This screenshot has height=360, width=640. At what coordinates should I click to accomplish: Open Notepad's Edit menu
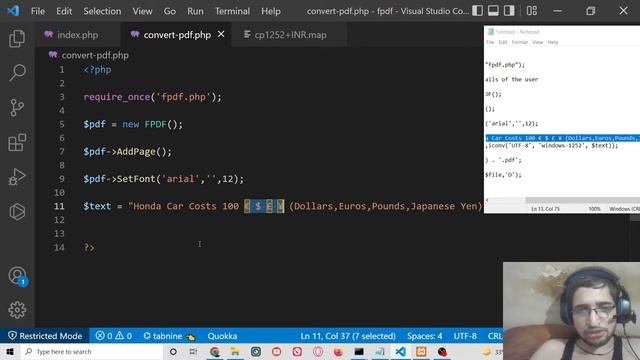point(502,42)
